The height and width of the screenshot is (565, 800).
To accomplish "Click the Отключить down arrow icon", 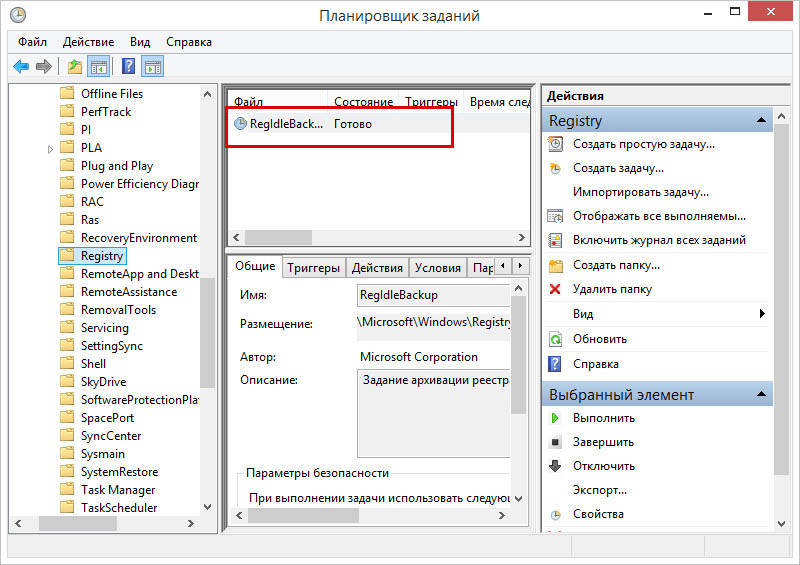I will 555,465.
